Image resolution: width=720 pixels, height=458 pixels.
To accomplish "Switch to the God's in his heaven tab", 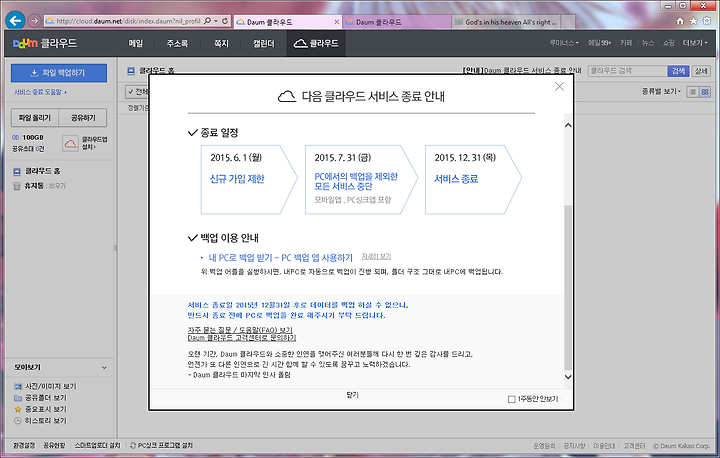I will (x=506, y=22).
